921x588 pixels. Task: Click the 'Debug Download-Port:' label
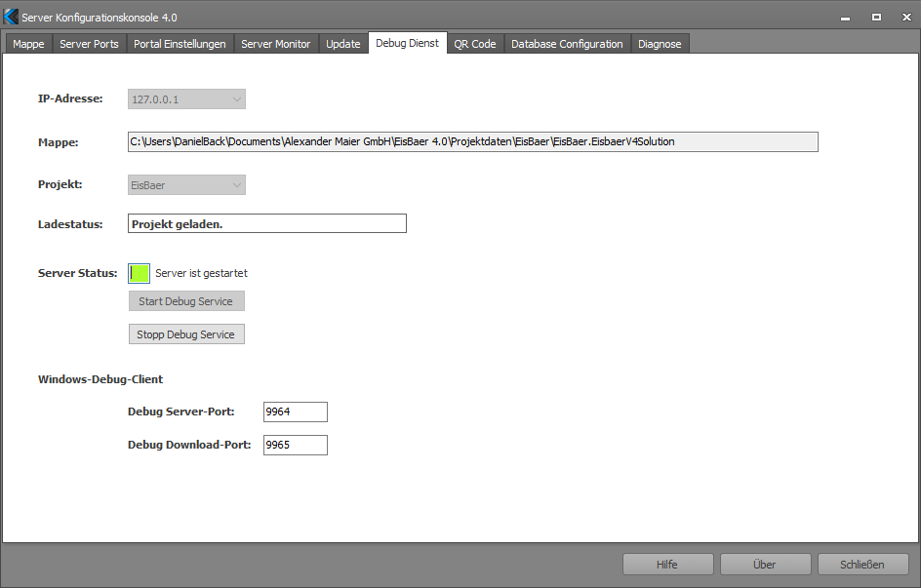tap(189, 445)
